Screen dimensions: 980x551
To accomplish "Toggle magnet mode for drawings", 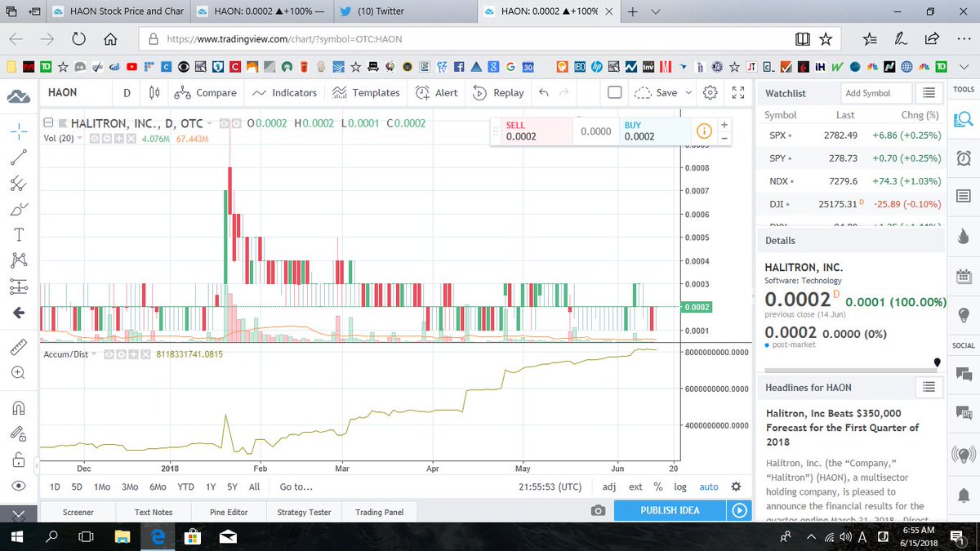I will (x=20, y=407).
